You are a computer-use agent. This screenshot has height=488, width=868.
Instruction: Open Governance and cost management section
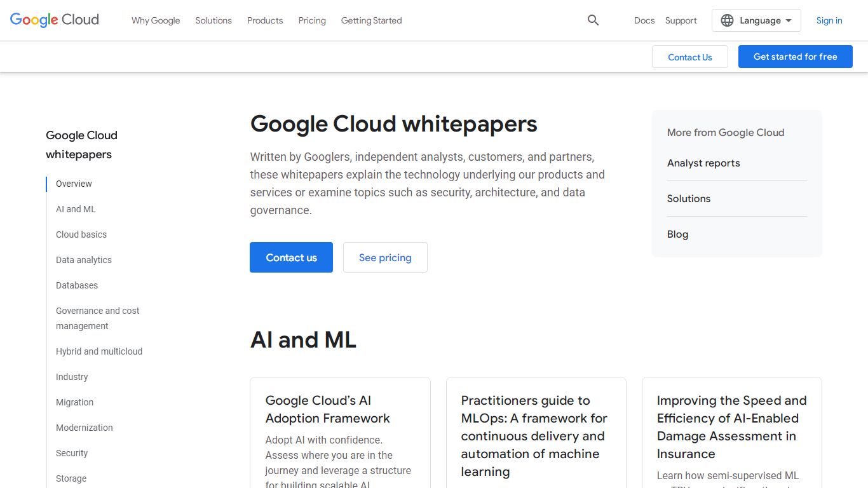[x=97, y=318]
